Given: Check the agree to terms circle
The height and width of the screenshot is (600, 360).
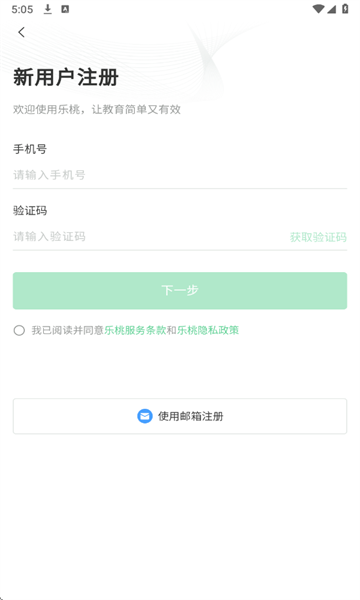Looking at the screenshot, I should point(19,330).
